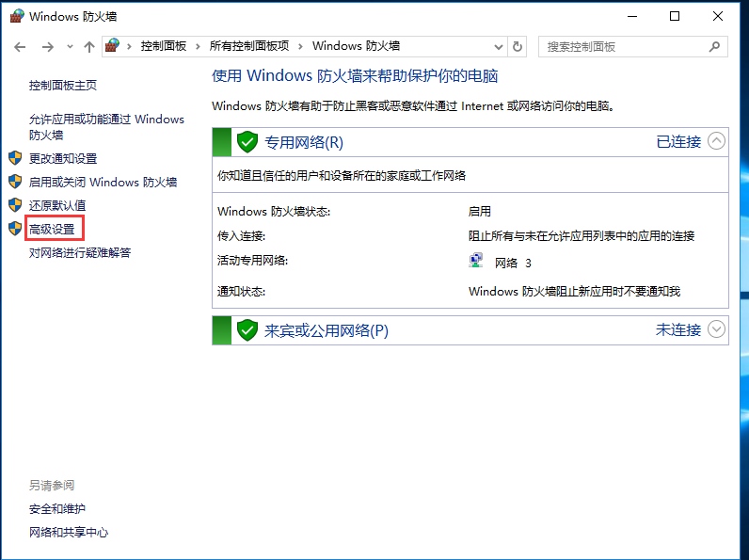Collapse the 专用网络 section with its chevron
Screen dimensions: 749x560
[716, 141]
